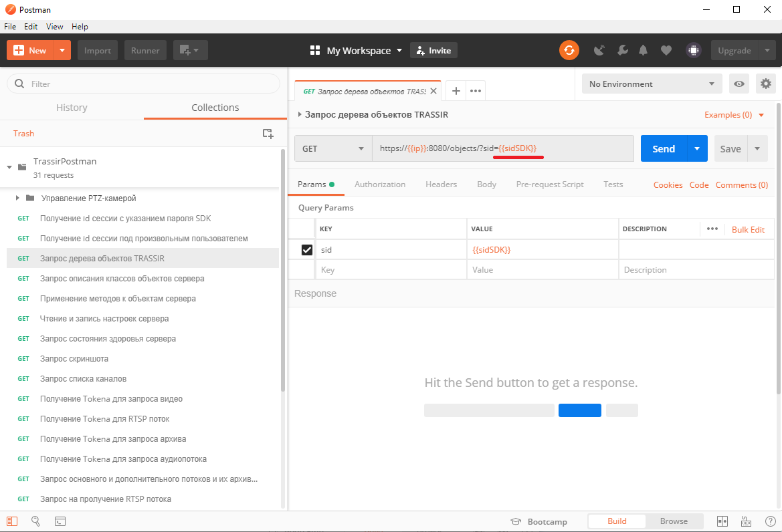Click Bulk Edit link
The height and width of the screenshot is (532, 782).
[748, 230]
